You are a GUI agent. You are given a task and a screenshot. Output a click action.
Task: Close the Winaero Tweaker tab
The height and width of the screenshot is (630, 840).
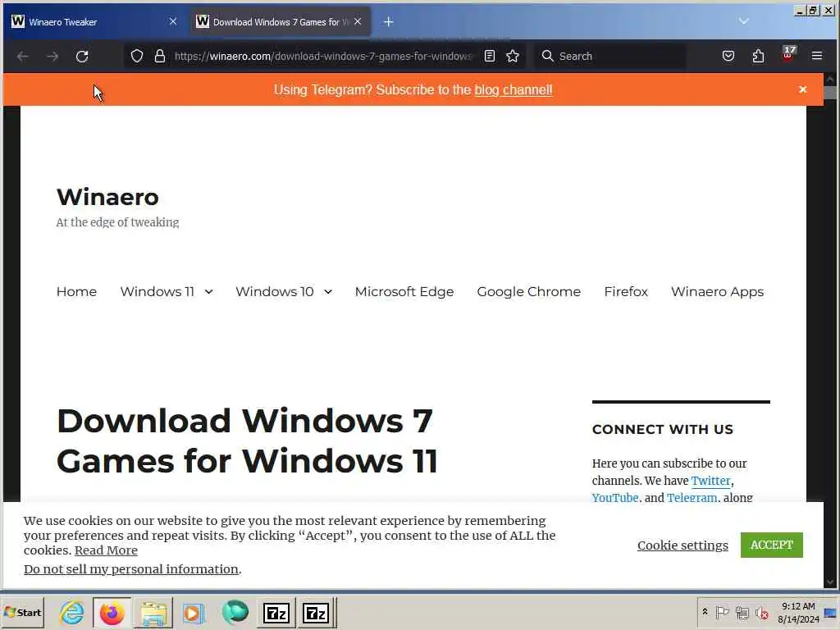click(172, 21)
